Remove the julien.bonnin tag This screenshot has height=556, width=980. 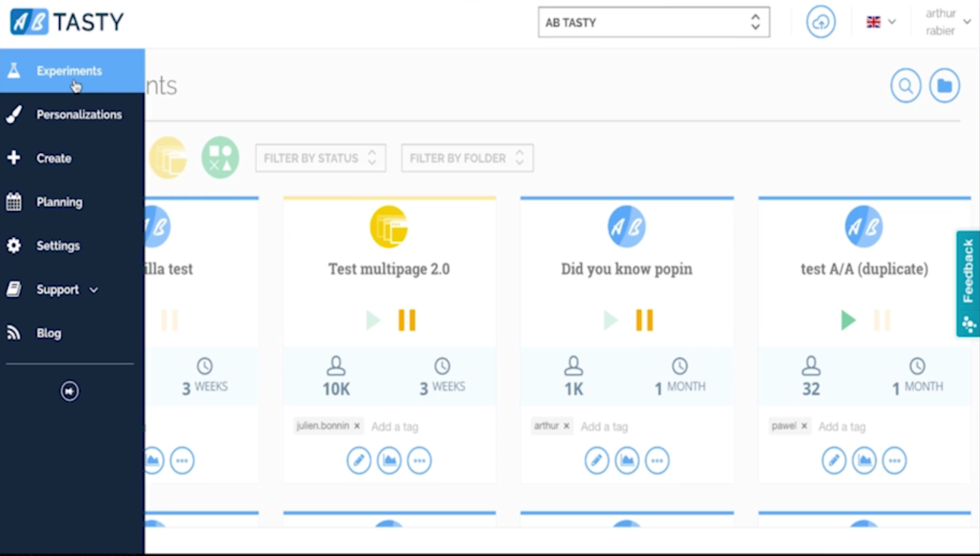[357, 426]
